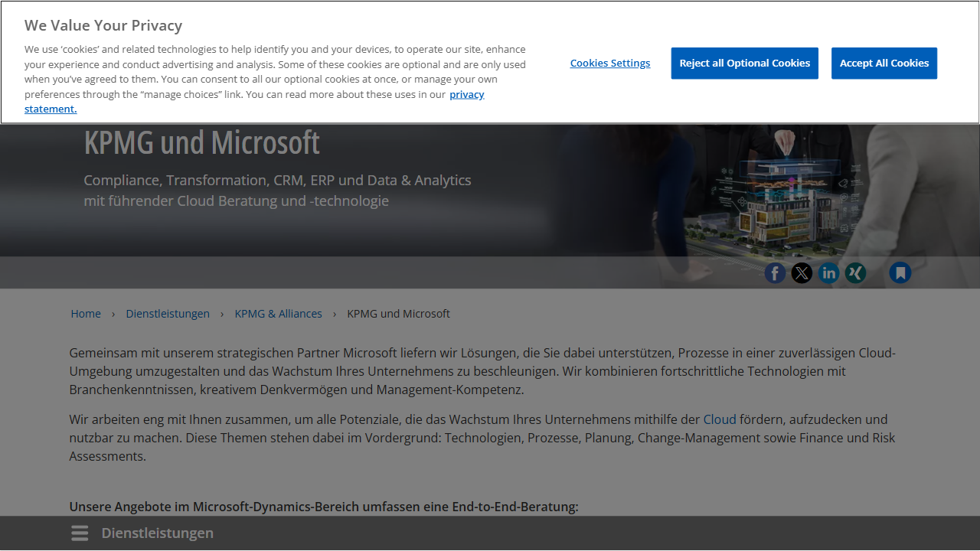
Task: Share page on LinkedIn icon
Action: (x=828, y=273)
